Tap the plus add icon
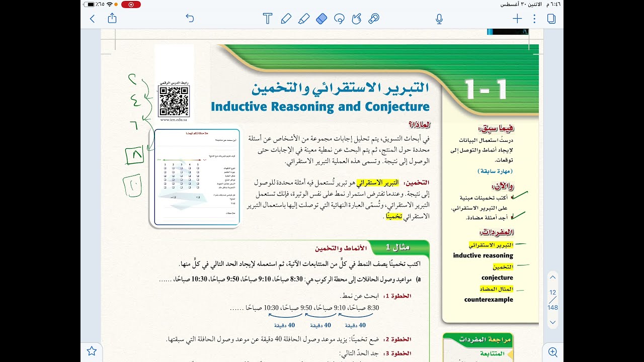644x362 pixels. (x=517, y=19)
